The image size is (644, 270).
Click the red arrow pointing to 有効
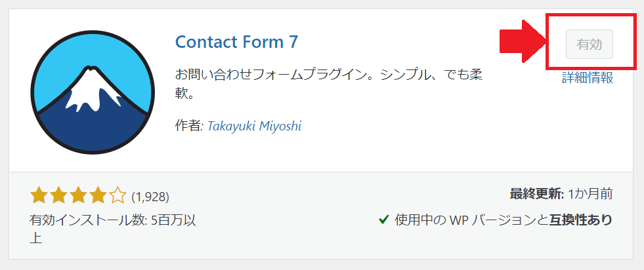(x=523, y=42)
